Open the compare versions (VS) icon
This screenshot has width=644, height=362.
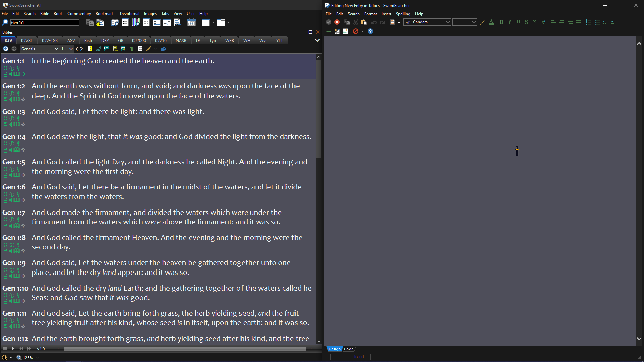click(x=100, y=22)
